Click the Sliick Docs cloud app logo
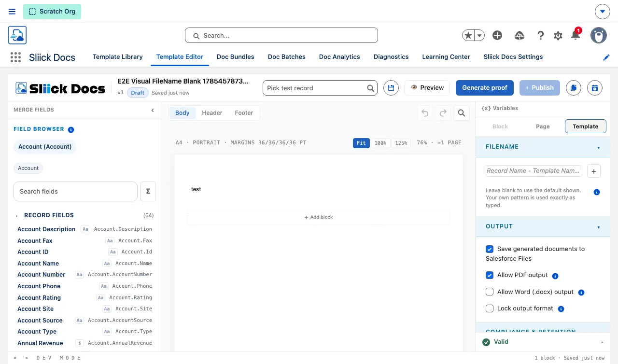Image resolution: width=618 pixels, height=364 pixels. 17,35
